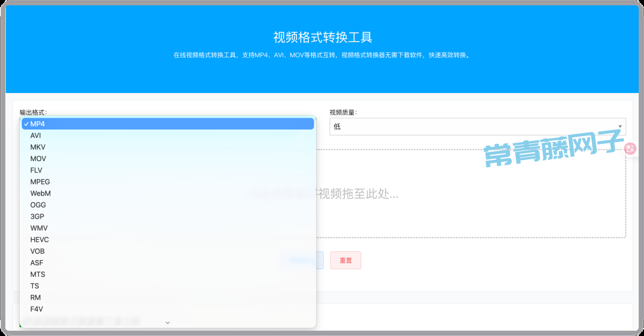Click the video drop zone upload area

(471, 194)
